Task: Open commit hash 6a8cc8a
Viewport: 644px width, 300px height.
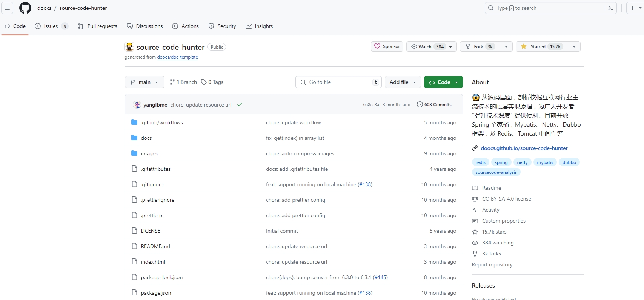Action: coord(371,105)
